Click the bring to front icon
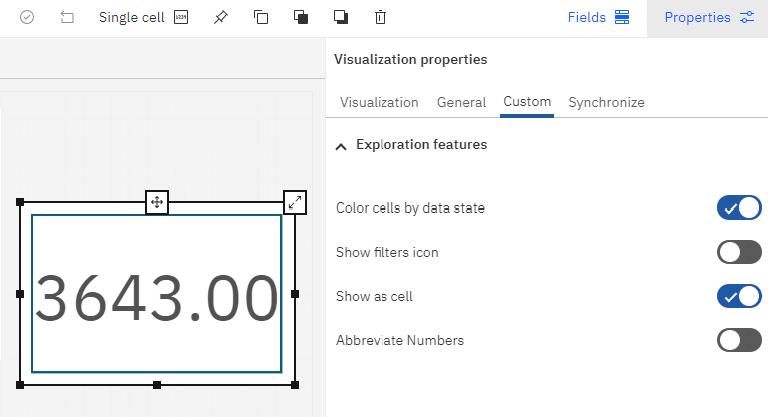 tap(301, 18)
